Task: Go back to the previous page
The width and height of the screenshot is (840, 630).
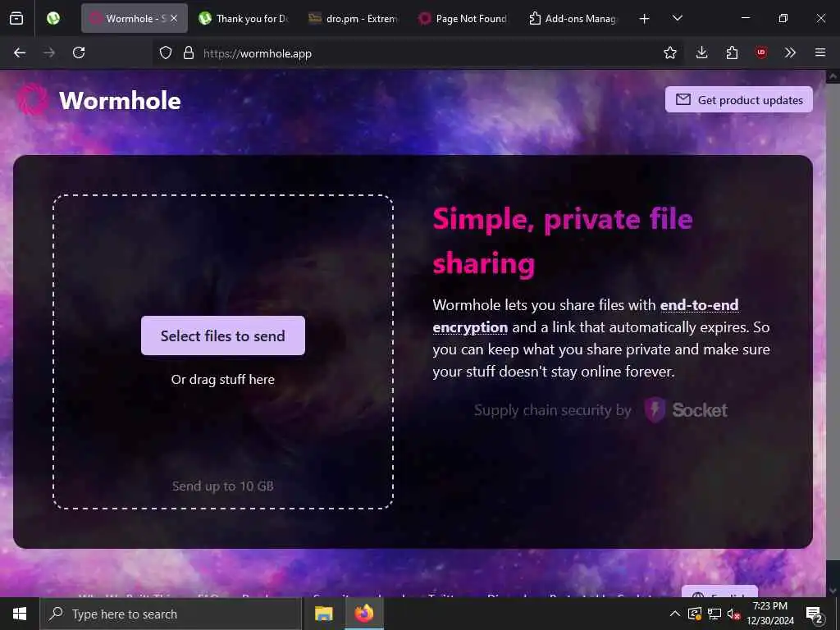Action: point(20,52)
